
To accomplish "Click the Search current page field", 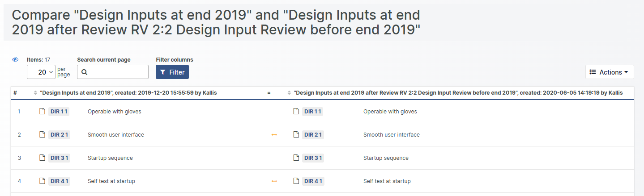I will 113,72.
